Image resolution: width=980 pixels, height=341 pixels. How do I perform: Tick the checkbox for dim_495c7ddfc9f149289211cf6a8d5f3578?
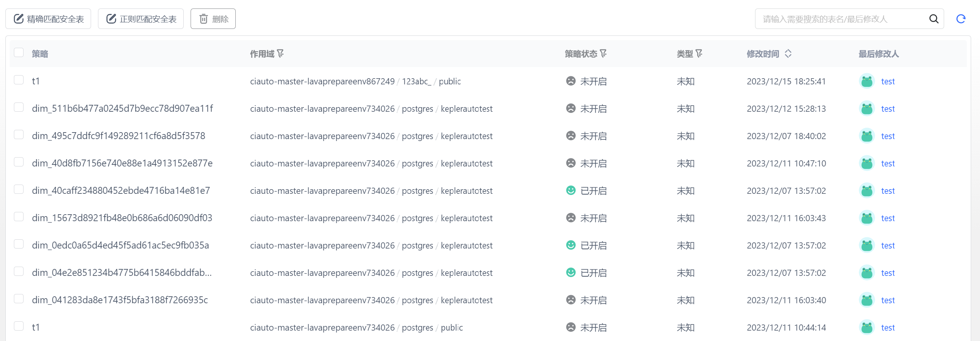click(x=19, y=134)
